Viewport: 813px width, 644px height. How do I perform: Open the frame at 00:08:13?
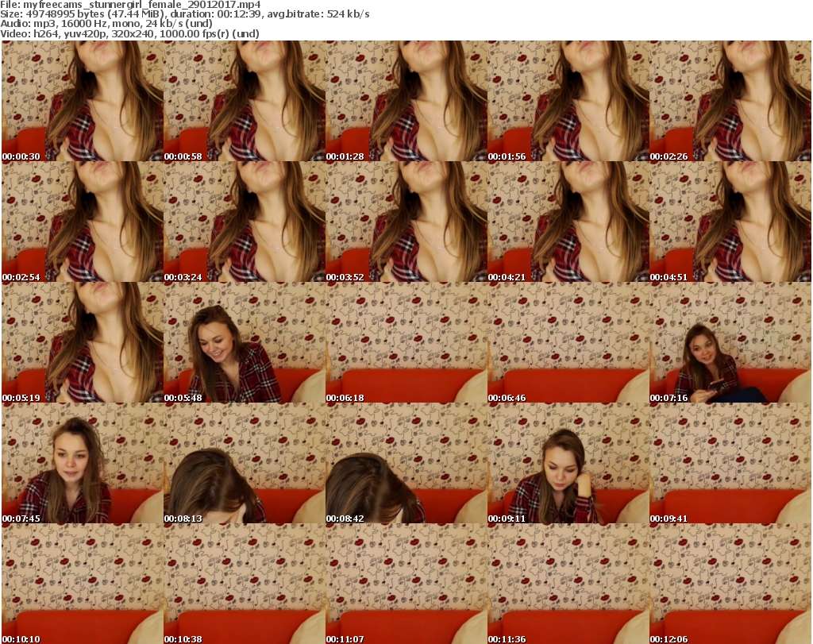245,463
